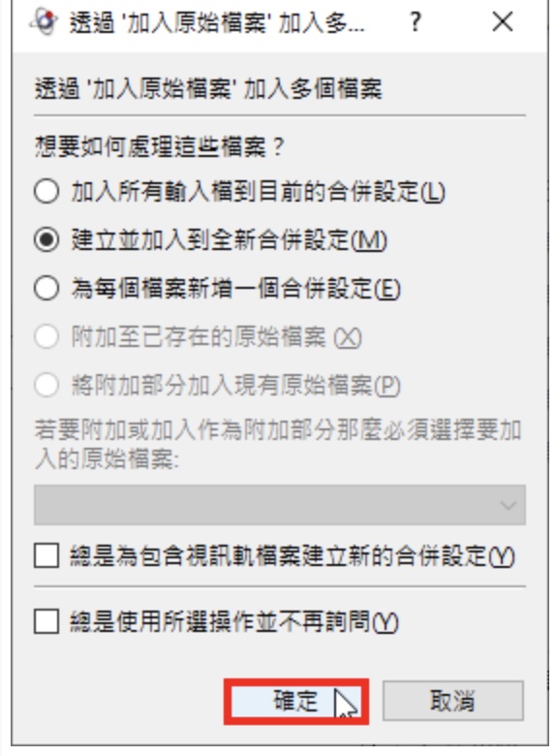Select radio 建立並加入到全新合併設定(M)
This screenshot has height=756, width=556.
pyautogui.click(x=46, y=239)
